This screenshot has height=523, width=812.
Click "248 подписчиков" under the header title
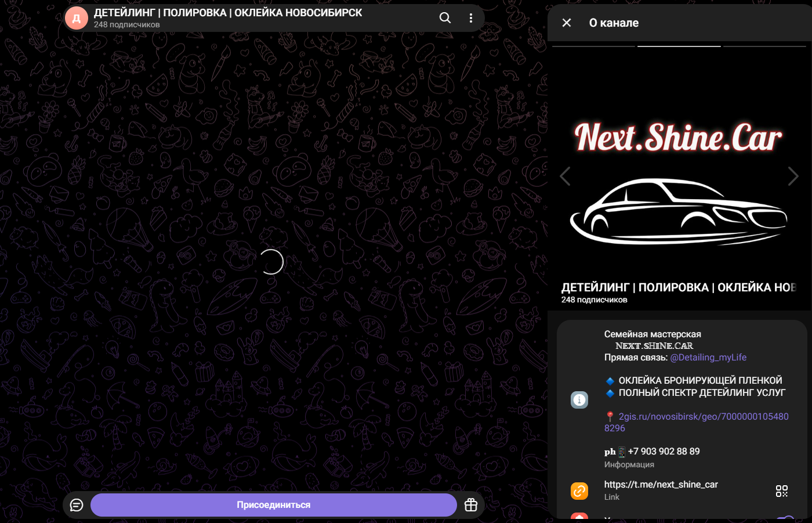127,25
